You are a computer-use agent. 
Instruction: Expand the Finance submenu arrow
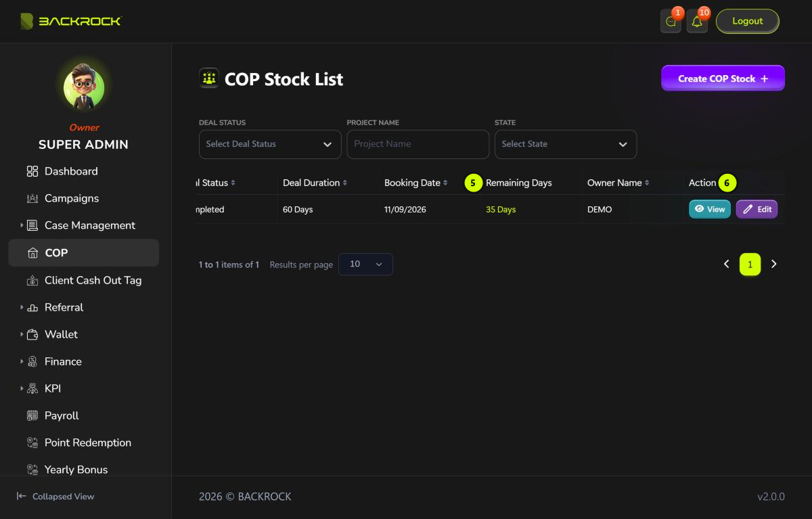pos(22,361)
